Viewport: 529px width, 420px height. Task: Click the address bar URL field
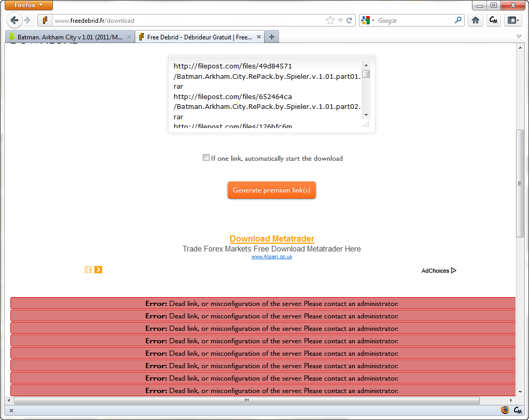click(x=189, y=21)
